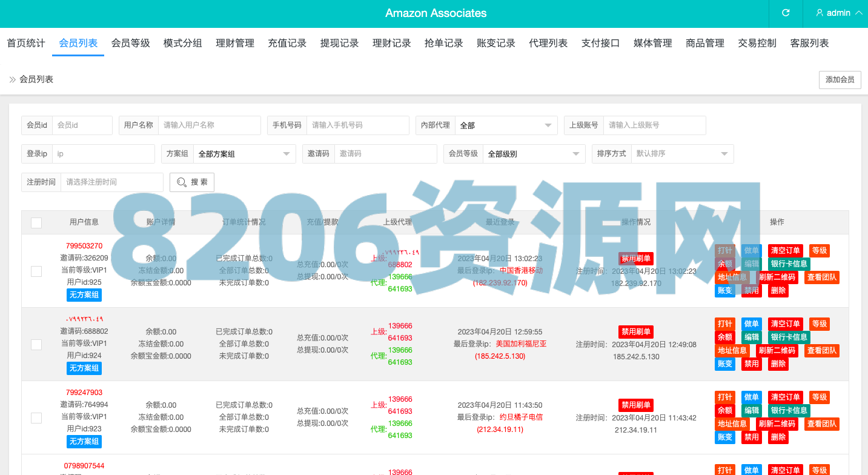Open the 提现记录 menu item
868x475 pixels.
[x=339, y=43]
